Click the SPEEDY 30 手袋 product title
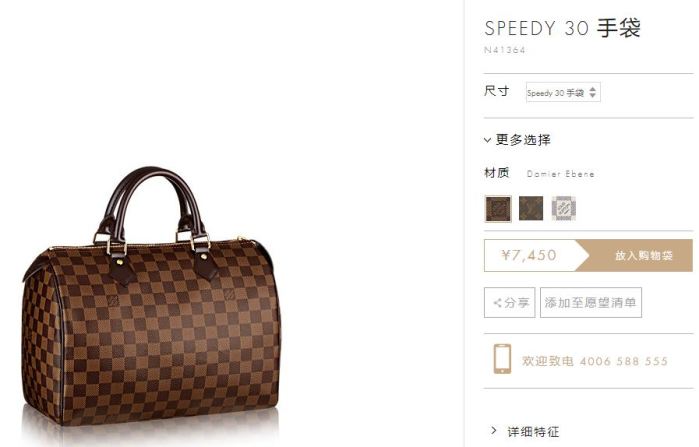Screen dimensions: 699x447 [563, 28]
